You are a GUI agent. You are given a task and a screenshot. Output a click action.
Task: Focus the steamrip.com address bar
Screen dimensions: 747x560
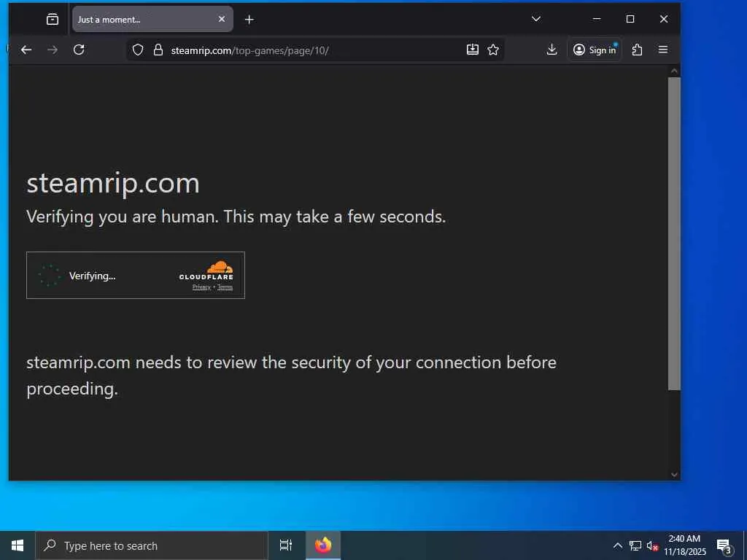tap(314, 50)
